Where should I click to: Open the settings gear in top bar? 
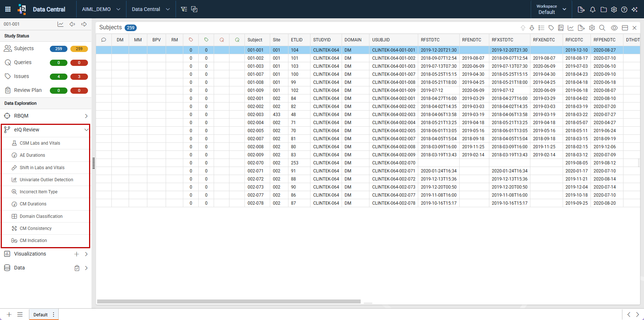point(614,10)
